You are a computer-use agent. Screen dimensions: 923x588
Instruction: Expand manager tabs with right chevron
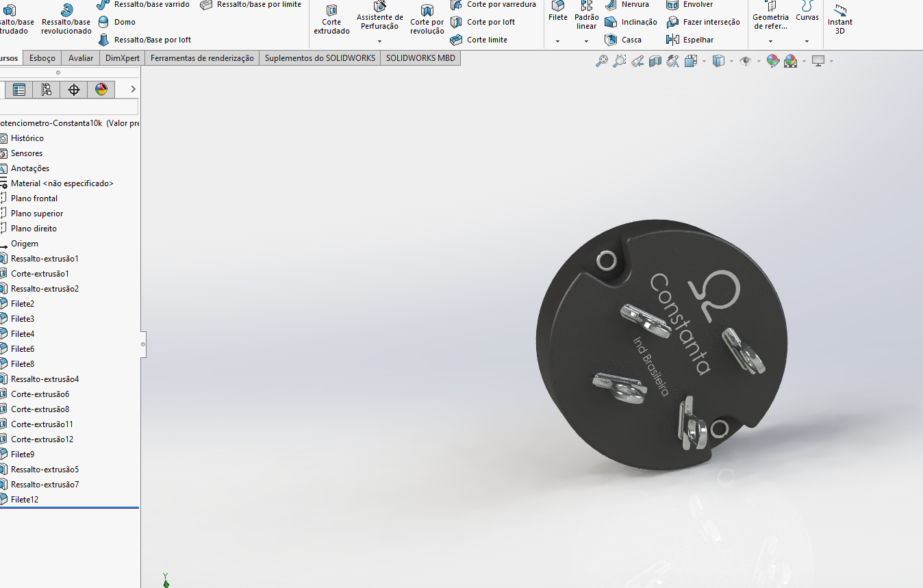pos(133,90)
